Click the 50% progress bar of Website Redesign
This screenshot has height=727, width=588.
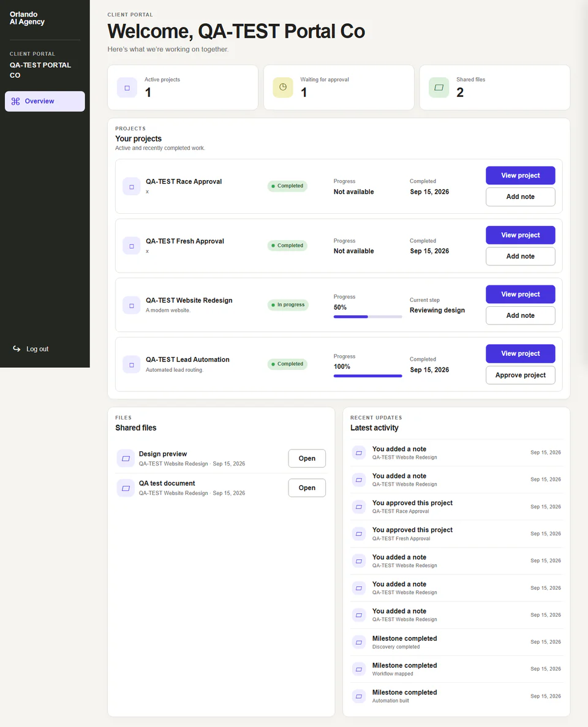tap(367, 317)
